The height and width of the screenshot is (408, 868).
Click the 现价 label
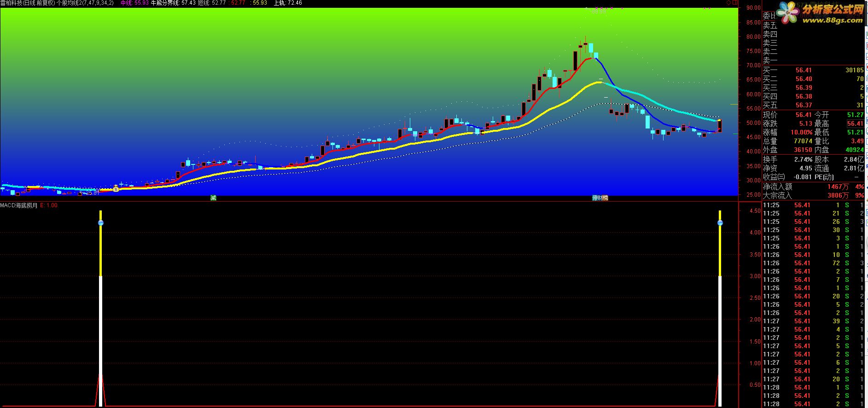[x=770, y=115]
